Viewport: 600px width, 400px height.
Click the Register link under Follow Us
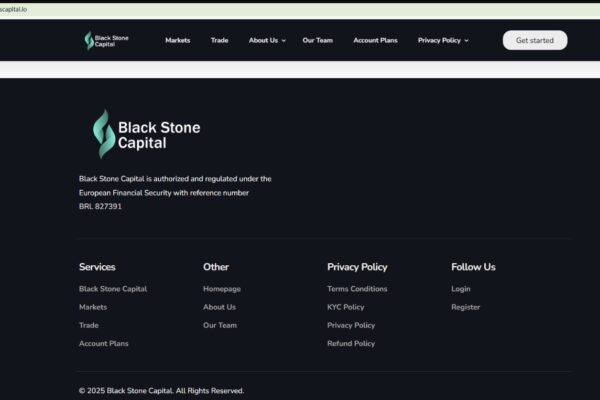(x=465, y=307)
